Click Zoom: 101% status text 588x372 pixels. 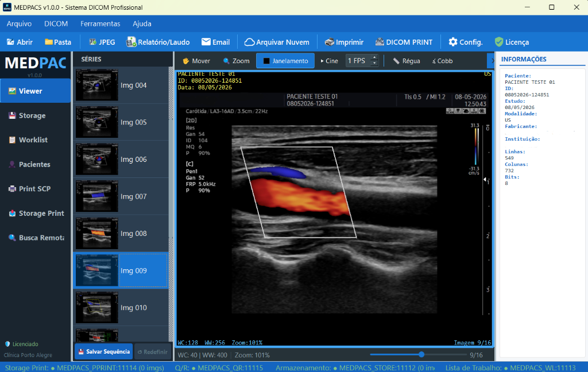point(252,355)
